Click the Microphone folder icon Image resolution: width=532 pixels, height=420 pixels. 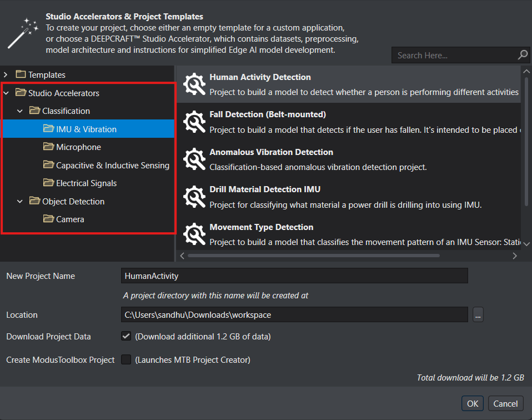click(48, 147)
